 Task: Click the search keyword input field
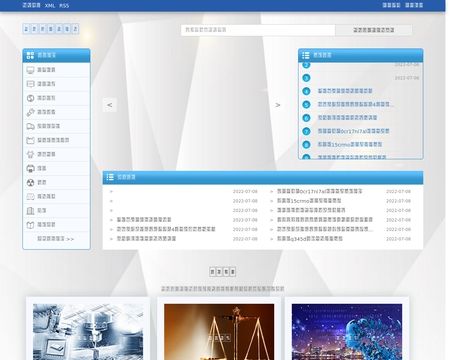coord(258,30)
